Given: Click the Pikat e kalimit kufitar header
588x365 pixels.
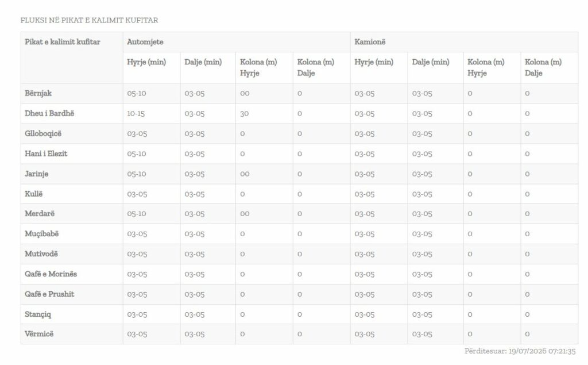Looking at the screenshot, I should pyautogui.click(x=62, y=42).
